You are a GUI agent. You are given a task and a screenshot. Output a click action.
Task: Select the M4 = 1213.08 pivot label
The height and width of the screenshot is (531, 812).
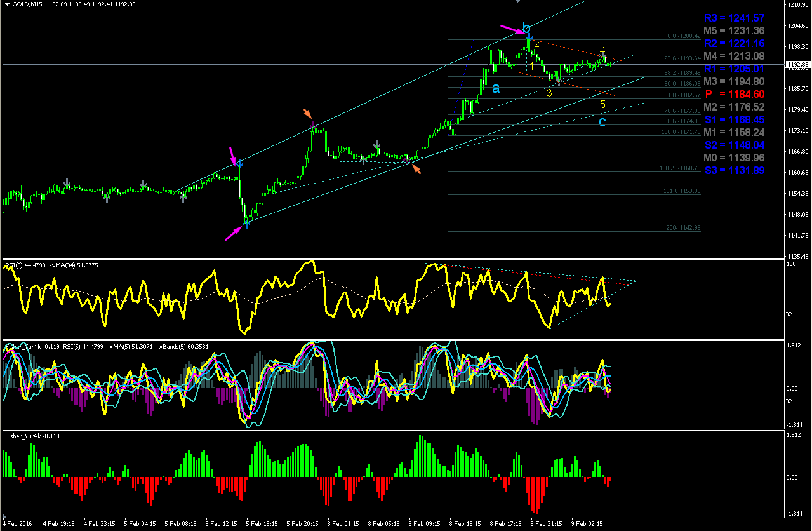pyautogui.click(x=734, y=56)
